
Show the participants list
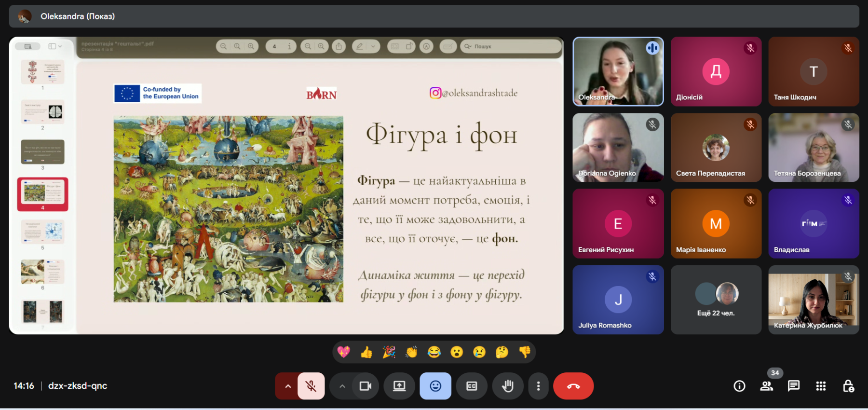pyautogui.click(x=766, y=386)
